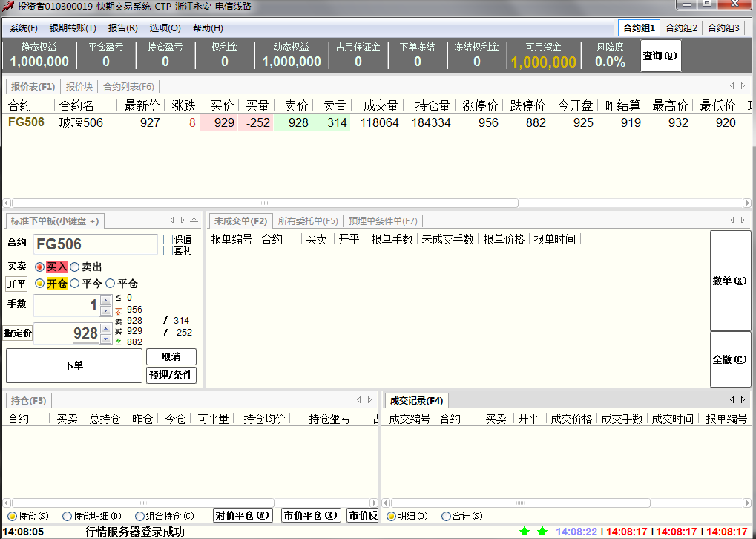The height and width of the screenshot is (539, 756).
Task: Switch to the 合约组2 tab
Action: pos(681,28)
